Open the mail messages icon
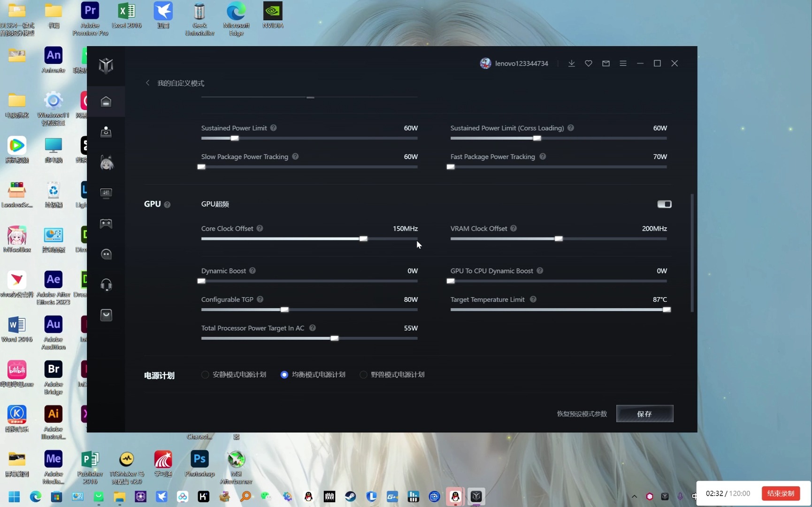Screen dimensions: 812x507 tap(606, 63)
